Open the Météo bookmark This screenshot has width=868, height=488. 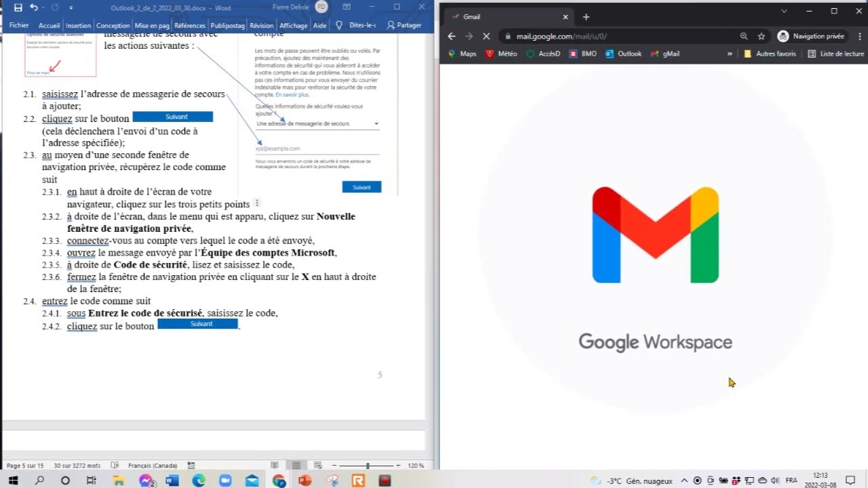(x=501, y=54)
